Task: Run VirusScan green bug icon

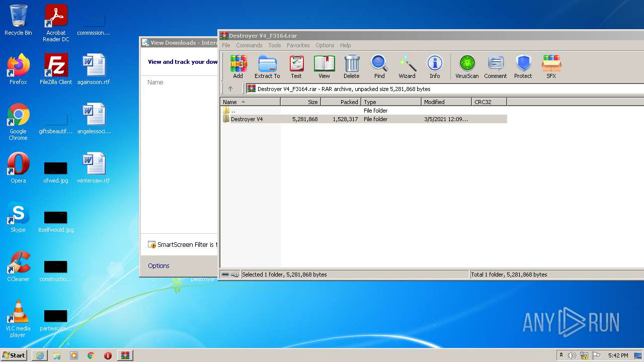Action: point(467,67)
